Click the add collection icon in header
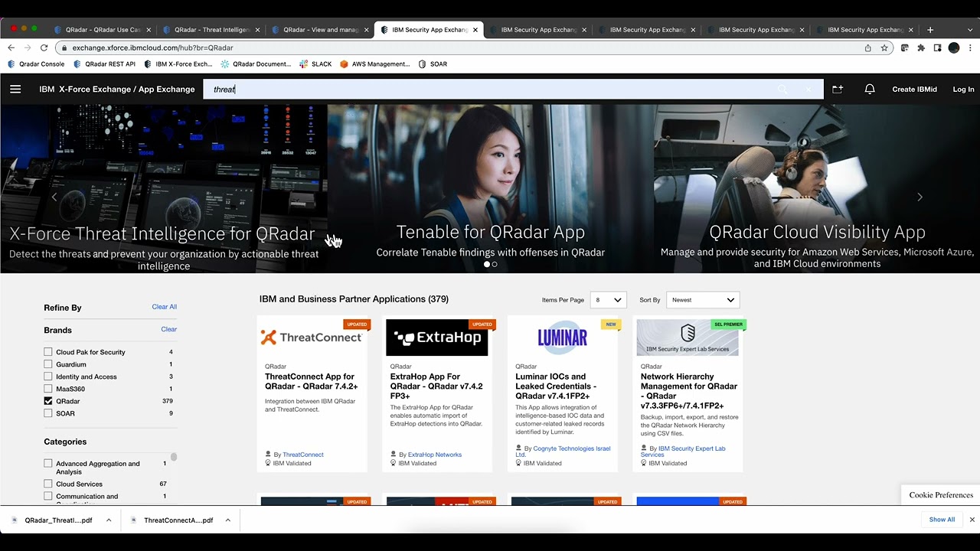 [838, 90]
